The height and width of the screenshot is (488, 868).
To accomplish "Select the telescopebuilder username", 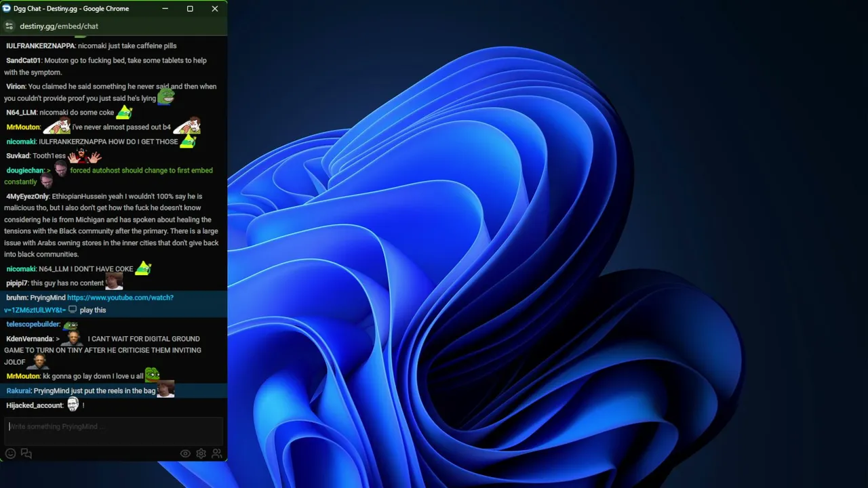I will click(33, 324).
